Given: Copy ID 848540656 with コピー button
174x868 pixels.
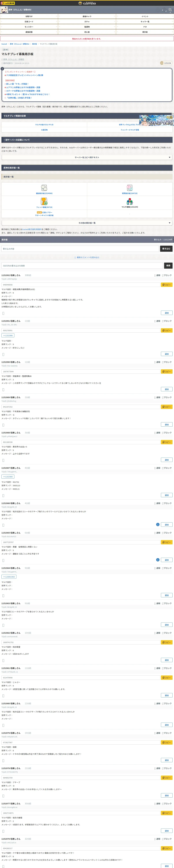Looking at the screenshot, I should 167,285.
